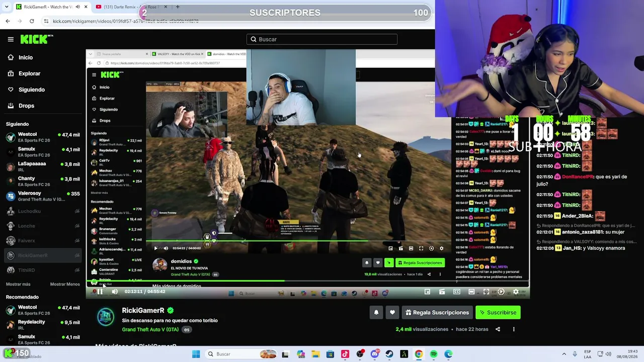Screen dimensions: 644x362
Task: Collapse the list with Mostrar Menos
Action: (x=65, y=284)
